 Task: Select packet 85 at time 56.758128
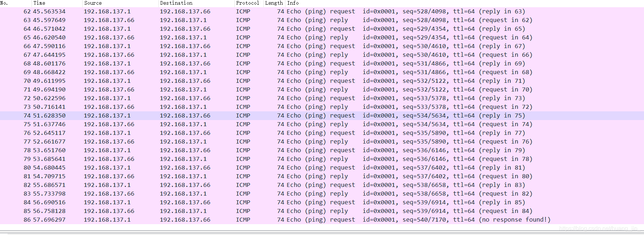[322, 211]
